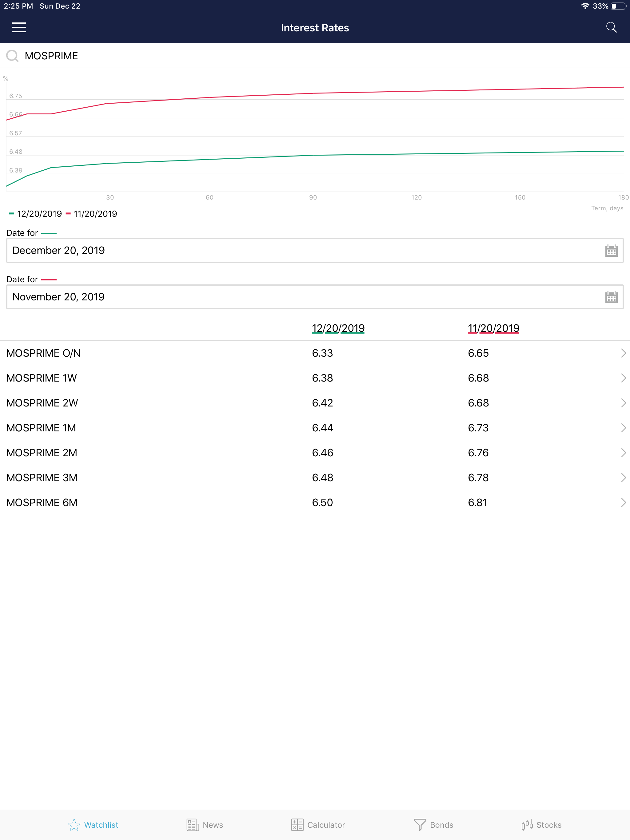Click the MOSPRIME search input field
This screenshot has width=630, height=840.
pyautogui.click(x=152, y=56)
